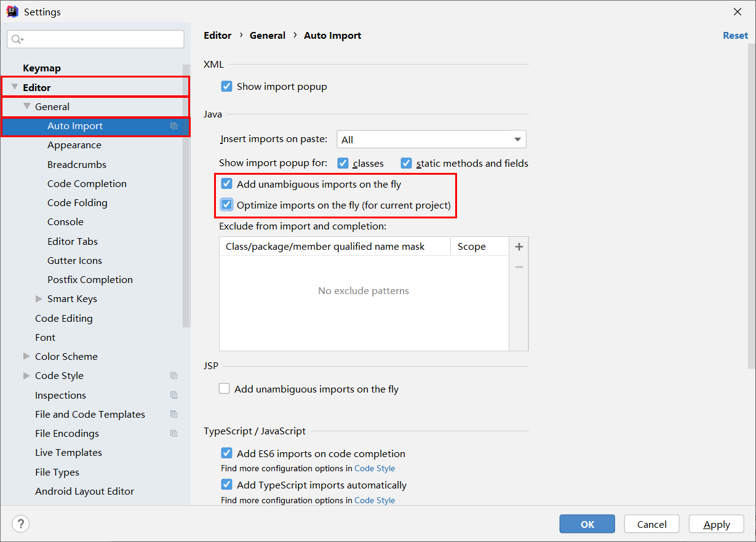Click the Scope column header
756x542 pixels.
point(480,247)
